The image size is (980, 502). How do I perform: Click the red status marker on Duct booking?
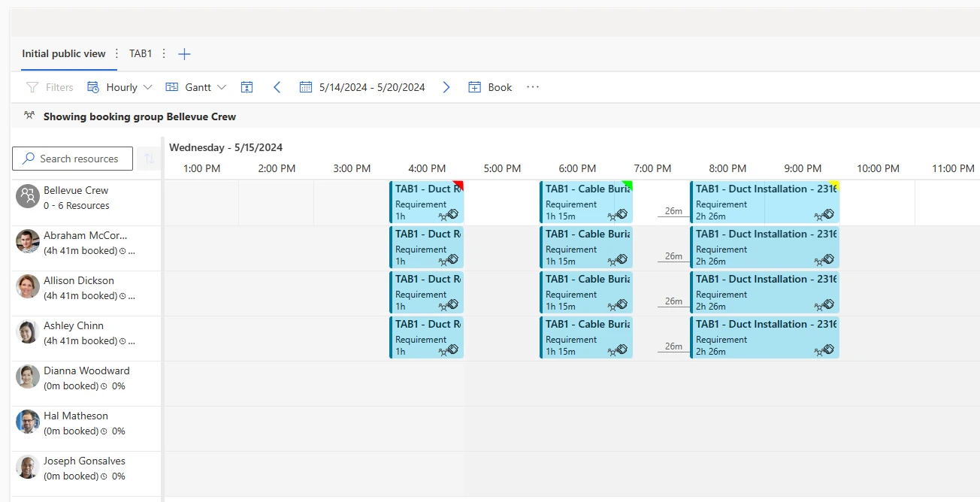459,184
